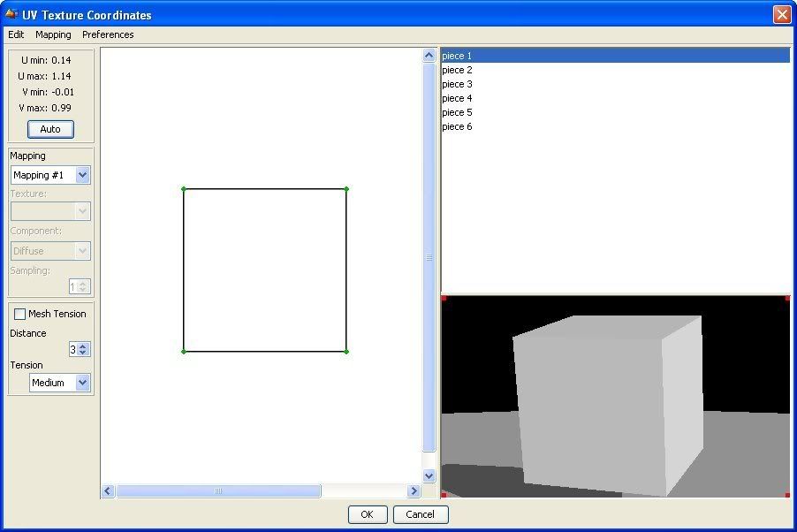Select piece 4 in the list
797x532 pixels.
(x=615, y=98)
